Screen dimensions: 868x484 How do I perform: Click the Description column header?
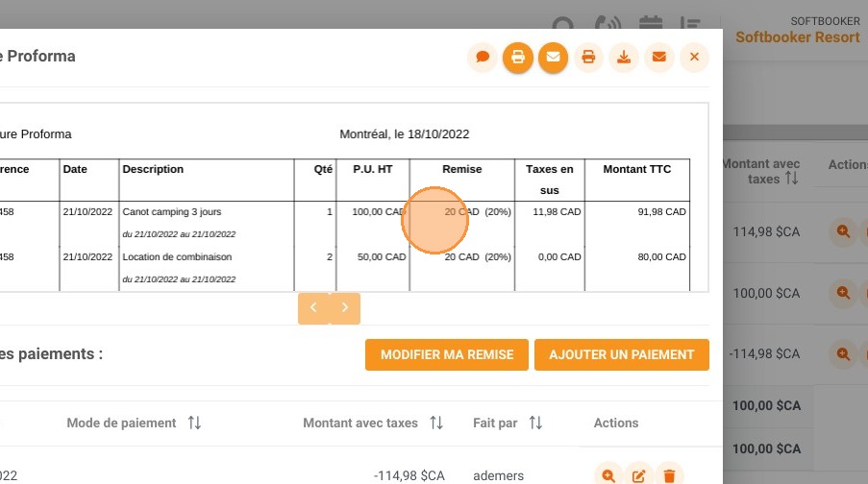[153, 169]
